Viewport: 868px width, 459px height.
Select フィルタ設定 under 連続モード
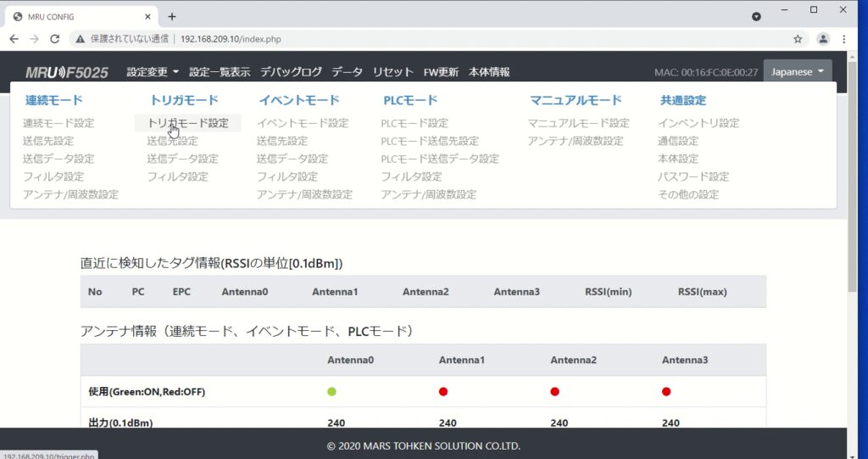click(53, 176)
